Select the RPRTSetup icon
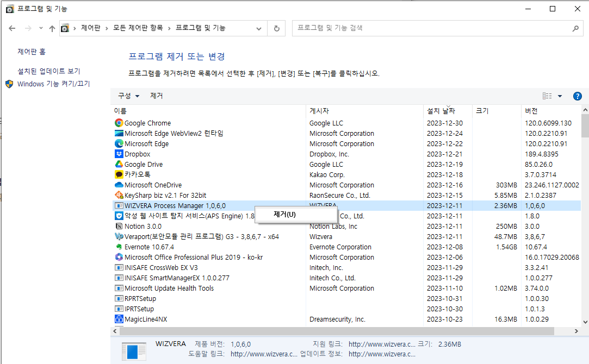 click(119, 298)
